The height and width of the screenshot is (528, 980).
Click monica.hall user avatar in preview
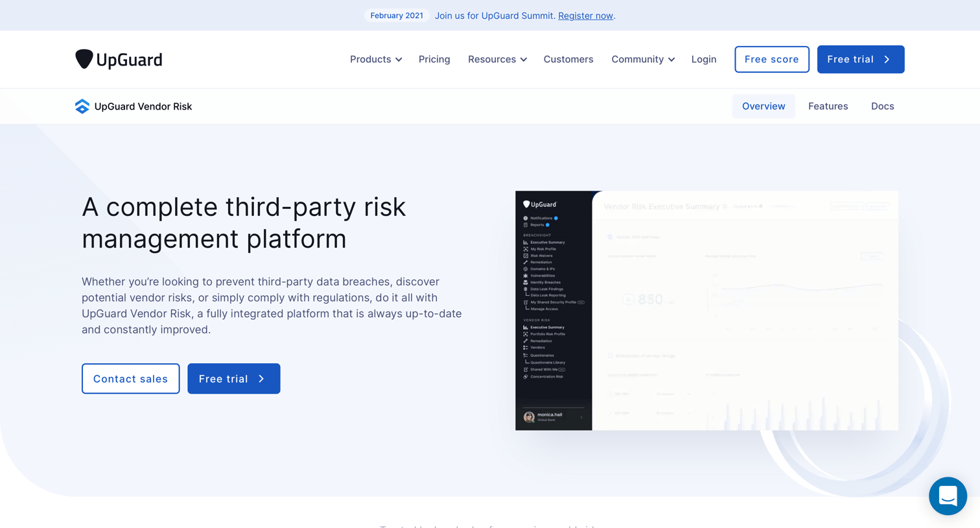coord(529,417)
